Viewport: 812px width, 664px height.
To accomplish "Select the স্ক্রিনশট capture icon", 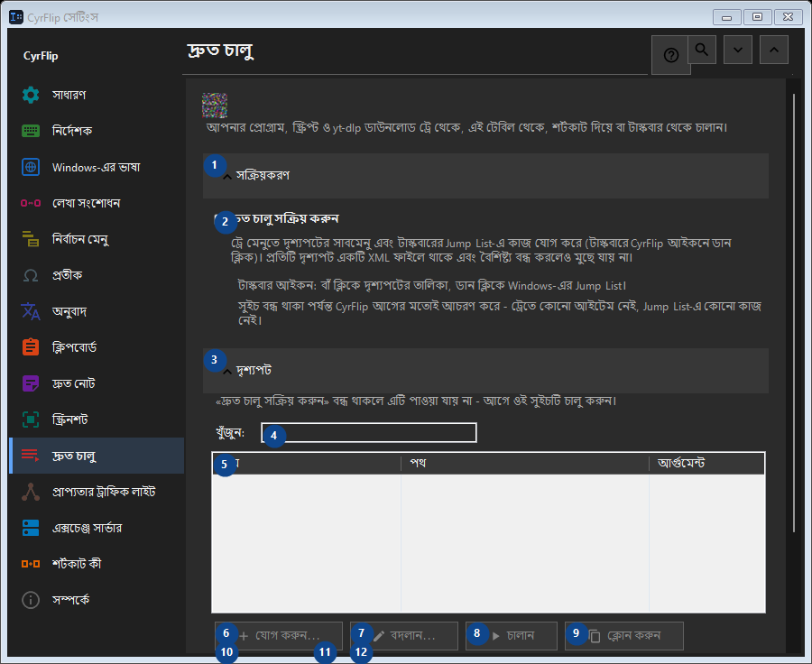I will [31, 420].
